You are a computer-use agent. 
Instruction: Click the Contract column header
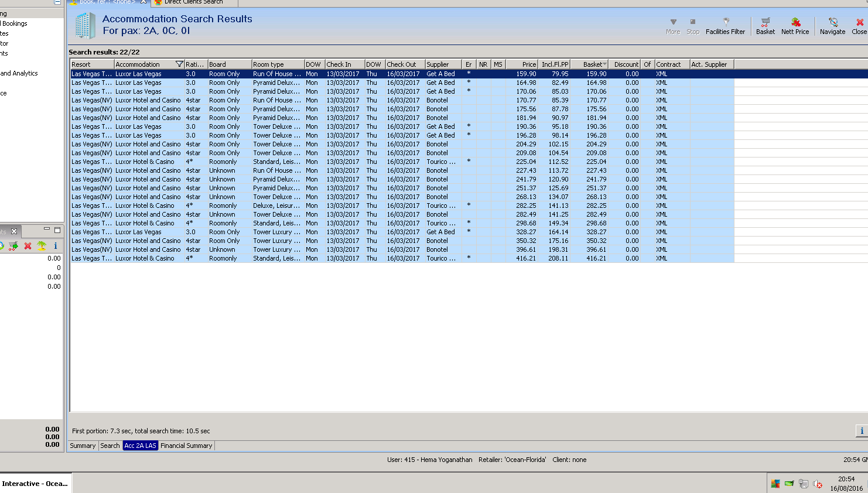pyautogui.click(x=672, y=64)
